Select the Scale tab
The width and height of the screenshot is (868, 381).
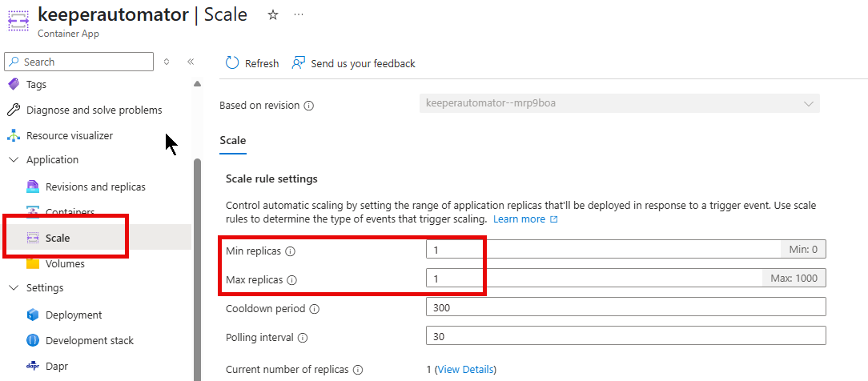pos(233,141)
